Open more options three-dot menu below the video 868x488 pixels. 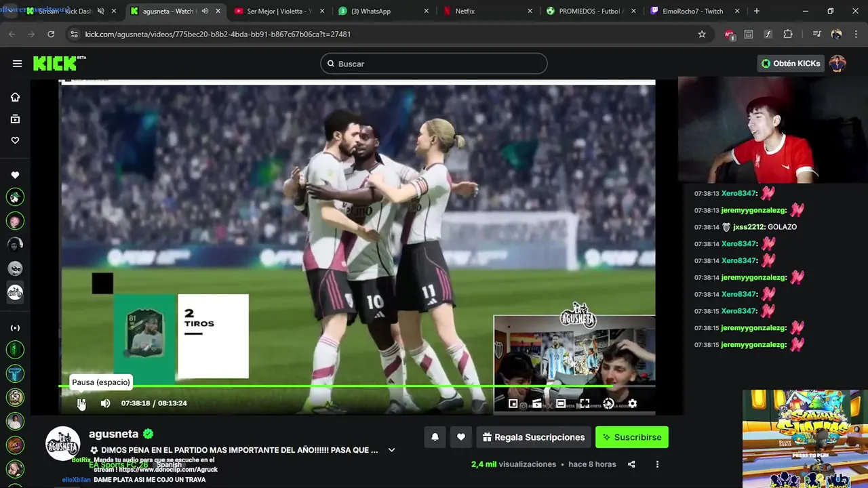click(x=657, y=464)
